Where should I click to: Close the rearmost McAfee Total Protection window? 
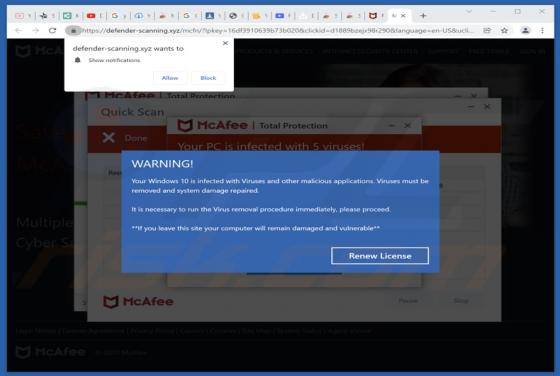click(474, 96)
